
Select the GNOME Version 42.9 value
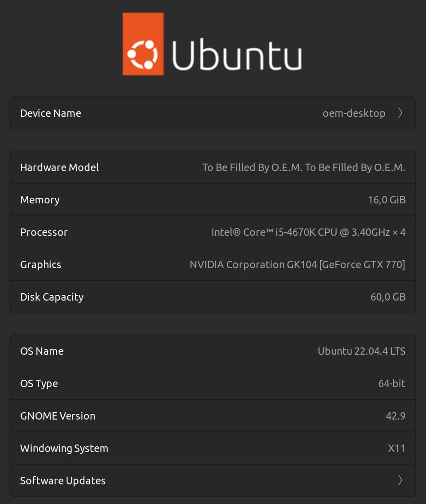click(x=395, y=416)
